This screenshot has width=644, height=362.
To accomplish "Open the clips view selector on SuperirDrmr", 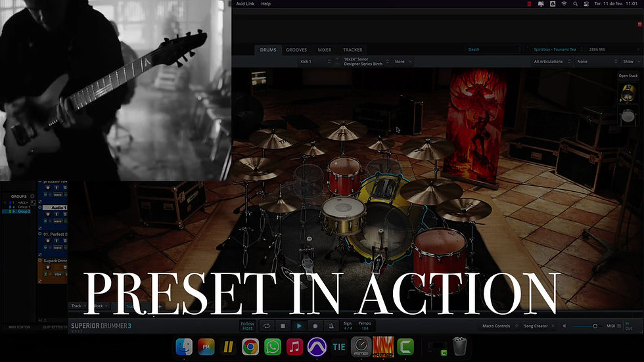I will (x=58, y=274).
